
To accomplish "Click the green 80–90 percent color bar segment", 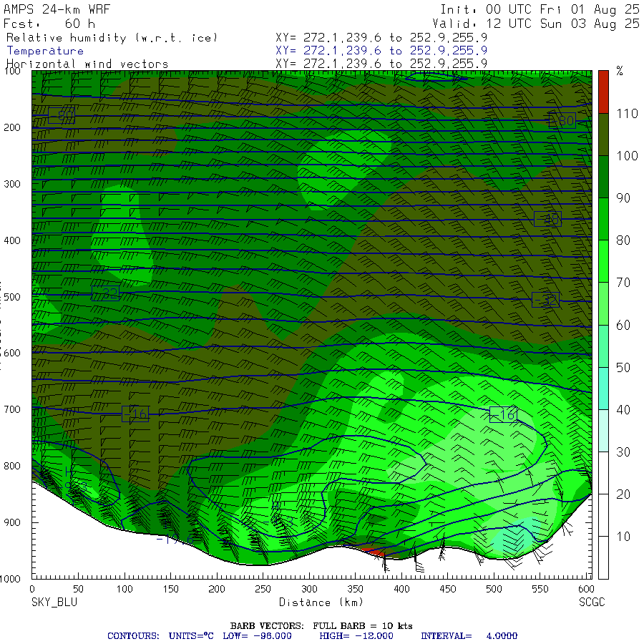I will click(x=603, y=219).
